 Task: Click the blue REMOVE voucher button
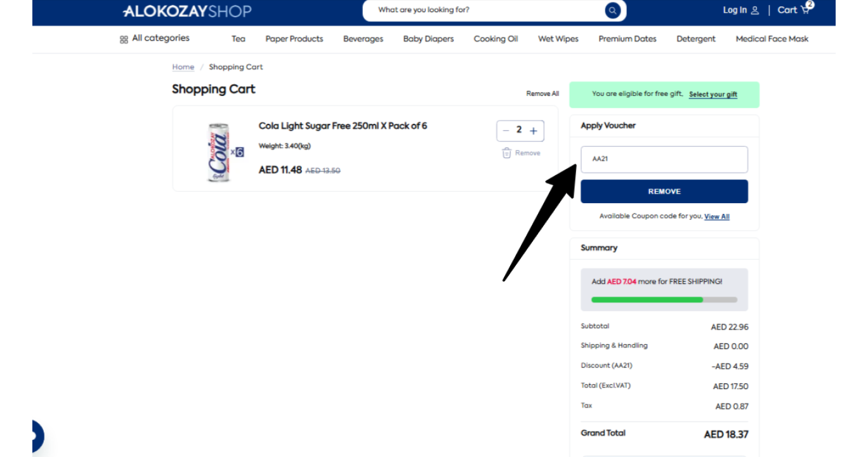(664, 192)
